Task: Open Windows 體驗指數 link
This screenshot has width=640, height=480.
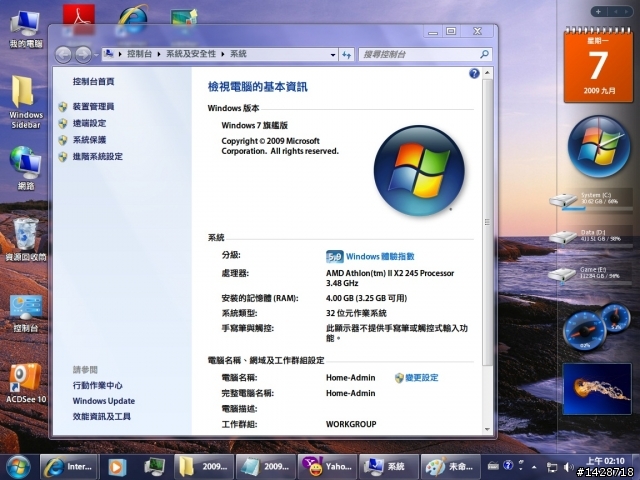Action: (x=380, y=256)
